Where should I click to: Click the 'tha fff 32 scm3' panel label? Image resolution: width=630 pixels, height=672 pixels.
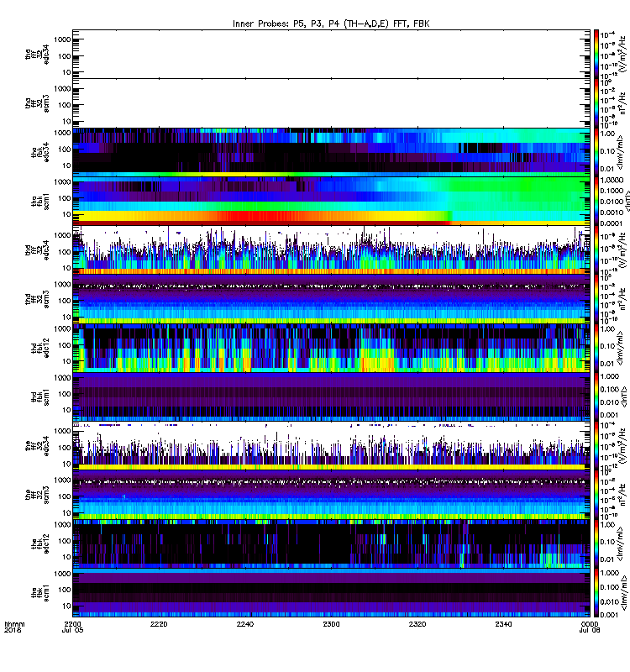37,103
